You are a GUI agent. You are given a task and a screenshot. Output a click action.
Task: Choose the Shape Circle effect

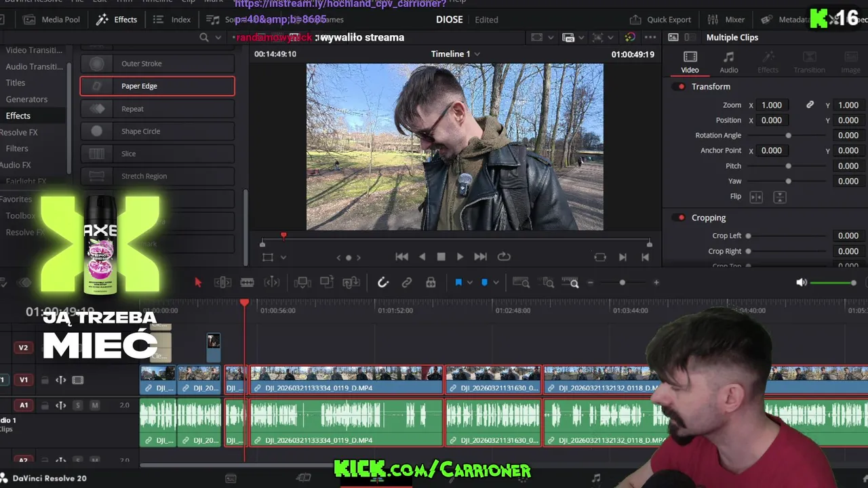click(157, 131)
